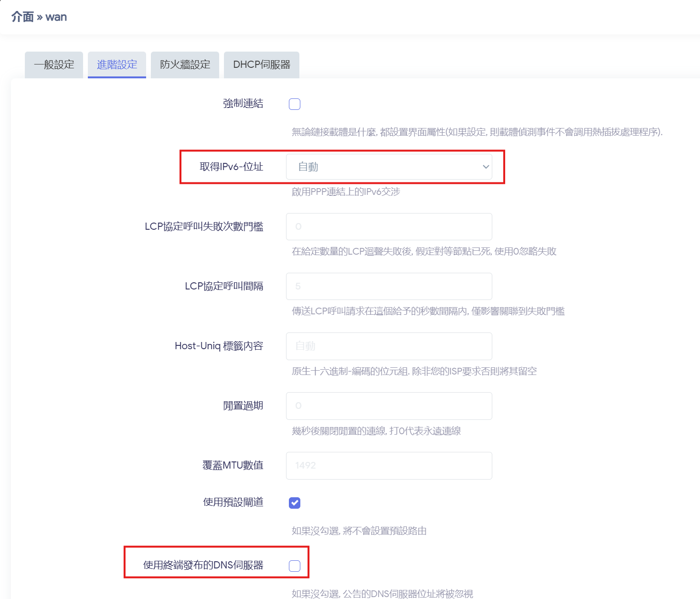Go to the DHCP伺服器 tab

click(x=261, y=64)
